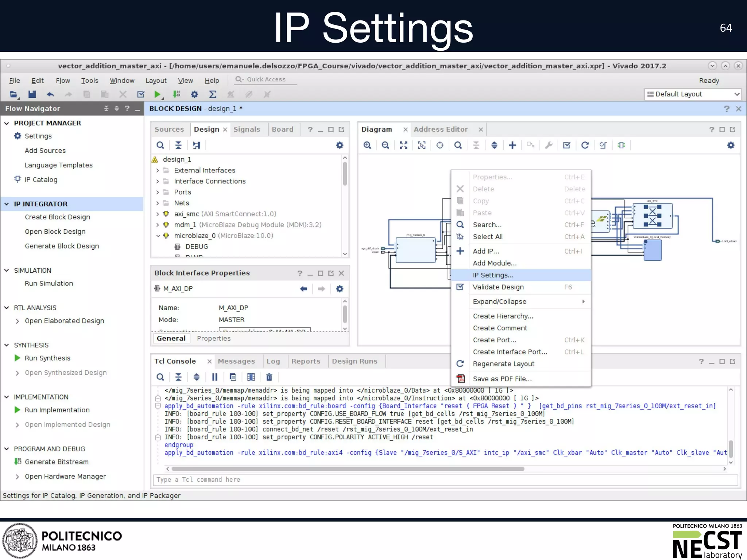Switch to the Design Runs tab
The width and height of the screenshot is (747, 560).
click(x=355, y=361)
